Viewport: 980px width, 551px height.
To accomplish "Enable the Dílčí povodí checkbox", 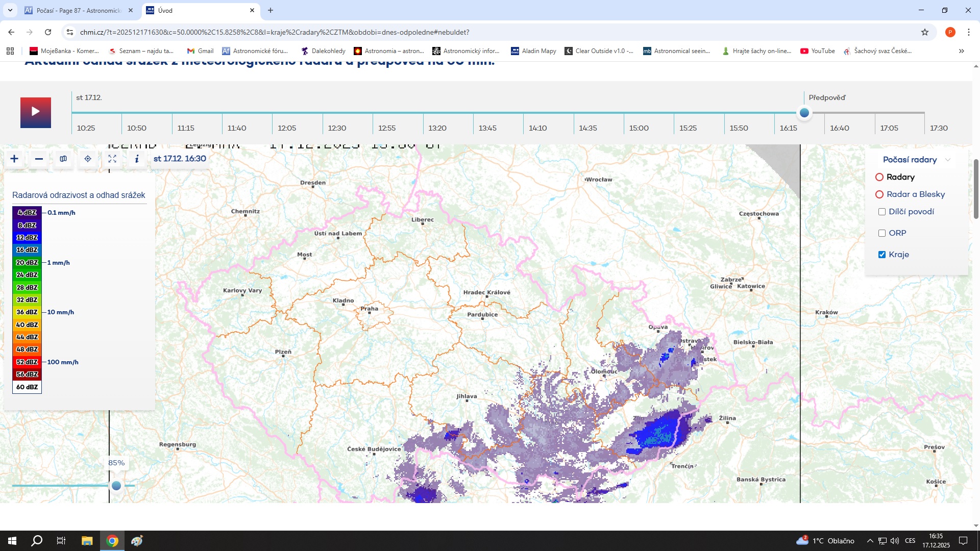I will (x=882, y=212).
